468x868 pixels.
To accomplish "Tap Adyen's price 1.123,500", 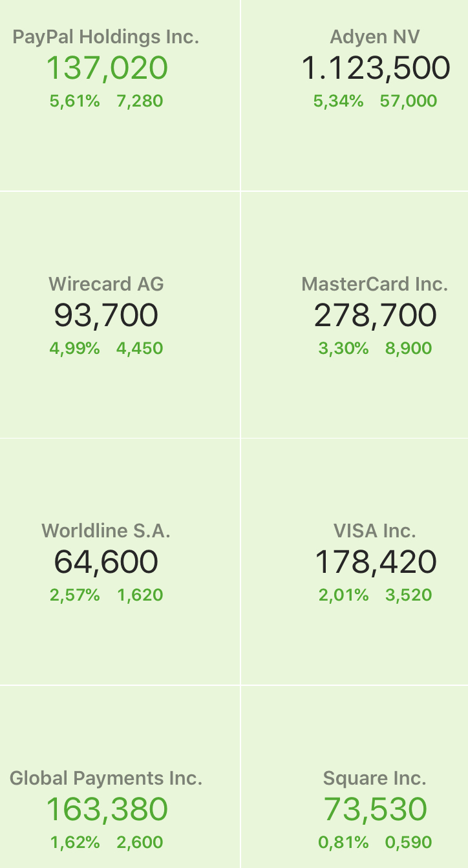I will pos(376,68).
